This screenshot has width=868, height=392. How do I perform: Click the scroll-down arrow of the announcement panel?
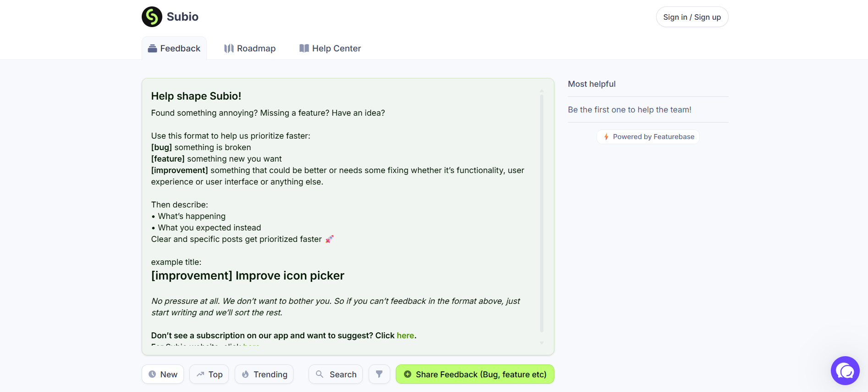click(x=542, y=343)
